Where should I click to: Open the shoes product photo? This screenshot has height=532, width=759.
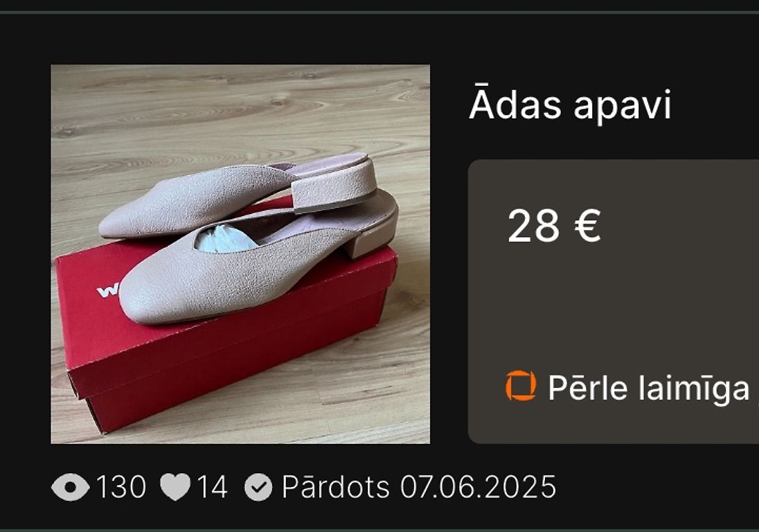tap(240, 254)
